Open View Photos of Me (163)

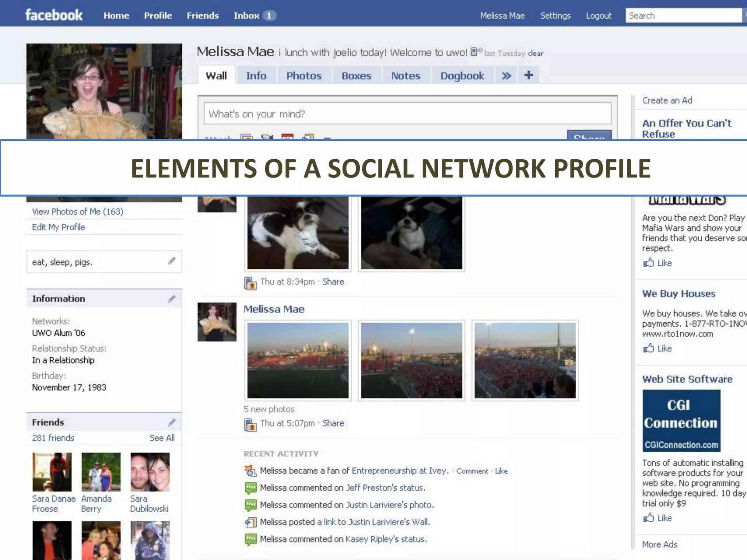point(78,211)
